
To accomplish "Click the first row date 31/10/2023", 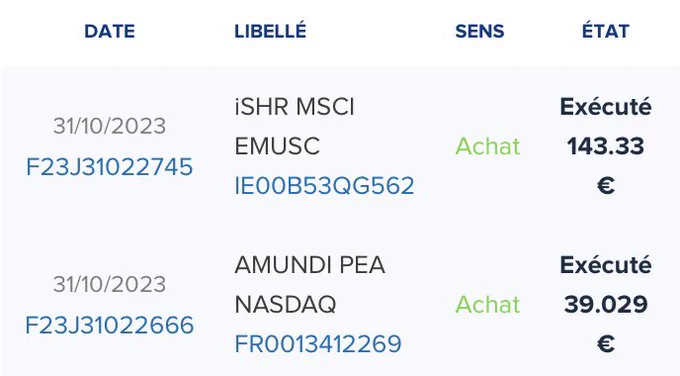I will coord(109,126).
